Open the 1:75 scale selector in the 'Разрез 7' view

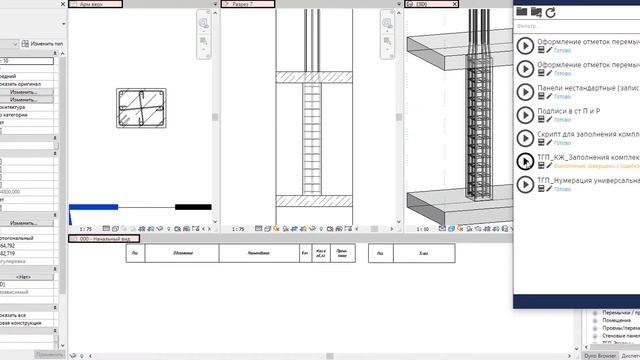238,229
